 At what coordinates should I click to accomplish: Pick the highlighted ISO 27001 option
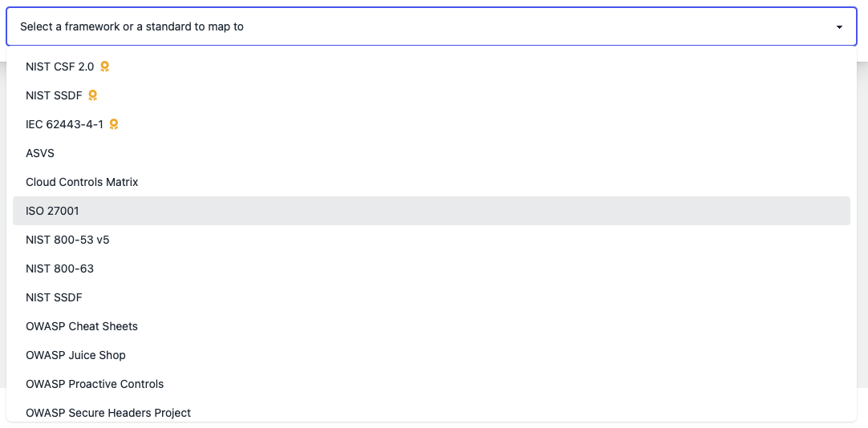(52, 211)
